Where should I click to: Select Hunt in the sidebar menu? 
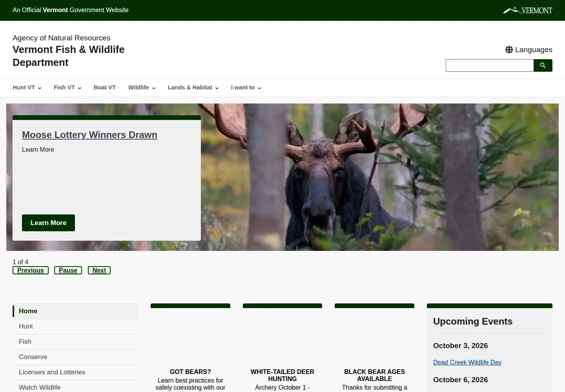click(75, 327)
